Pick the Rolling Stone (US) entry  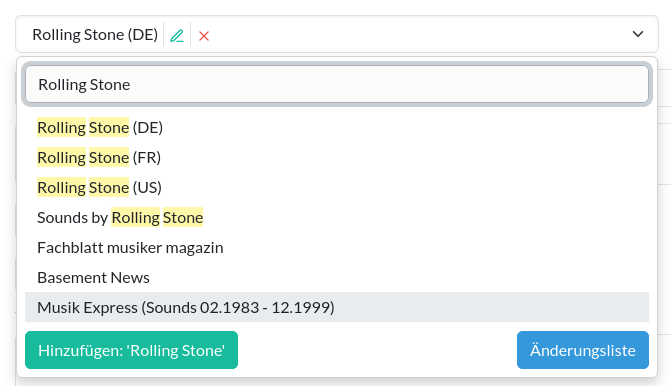coord(337,187)
